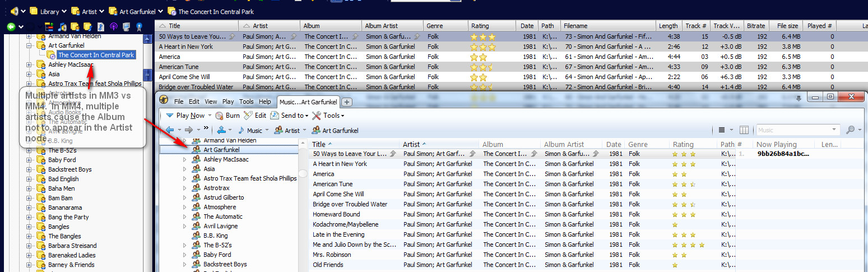Expand the Ashley MacIsaac artist node
This screenshot has height=272, width=868.
[29, 65]
